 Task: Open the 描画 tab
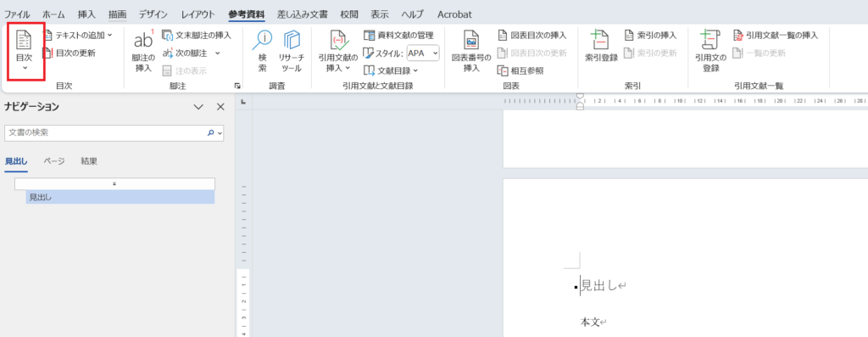(117, 14)
